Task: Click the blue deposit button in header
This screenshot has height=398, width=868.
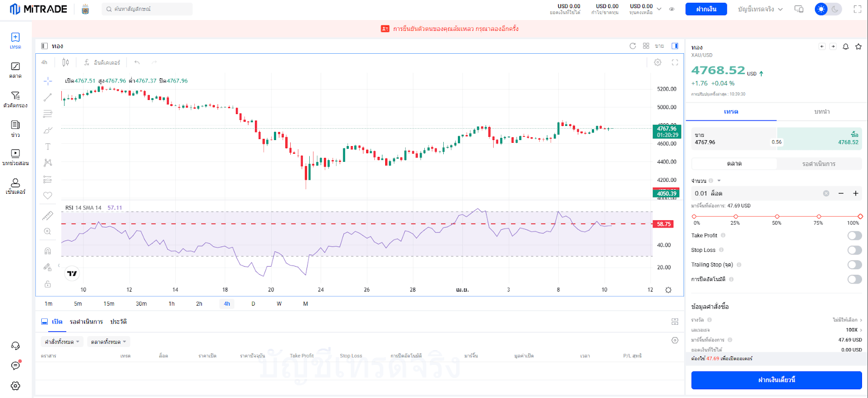Action: pos(706,9)
